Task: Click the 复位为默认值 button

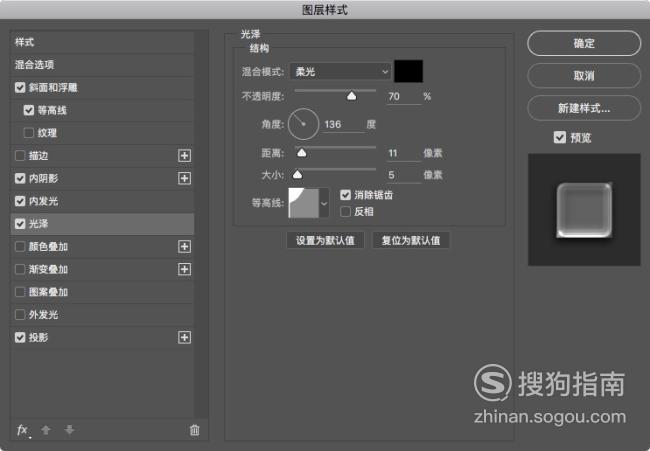Action: [x=411, y=240]
